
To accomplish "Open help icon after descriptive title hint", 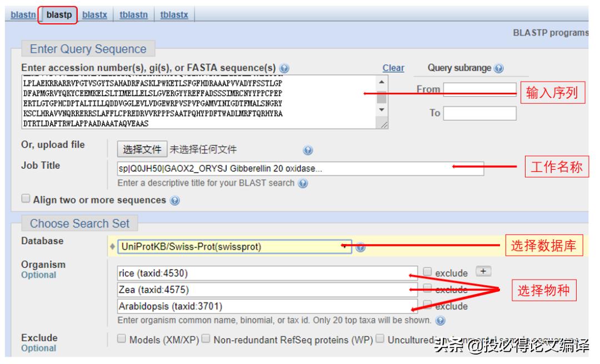I will point(303,184).
